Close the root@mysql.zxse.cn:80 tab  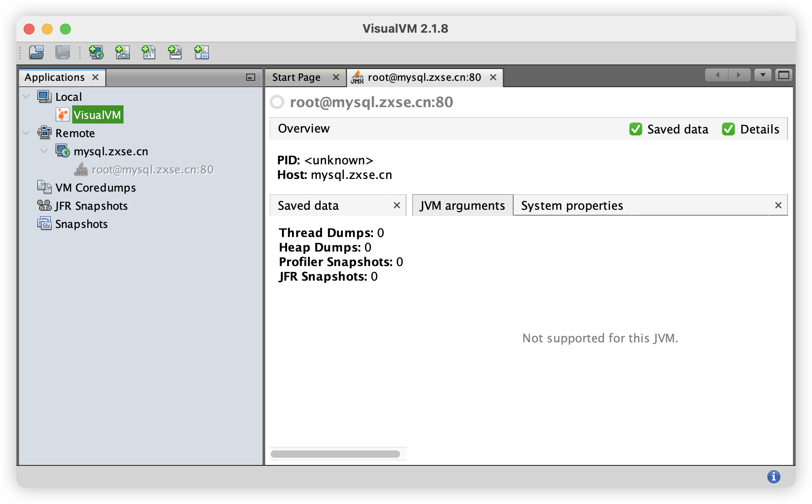(x=493, y=78)
